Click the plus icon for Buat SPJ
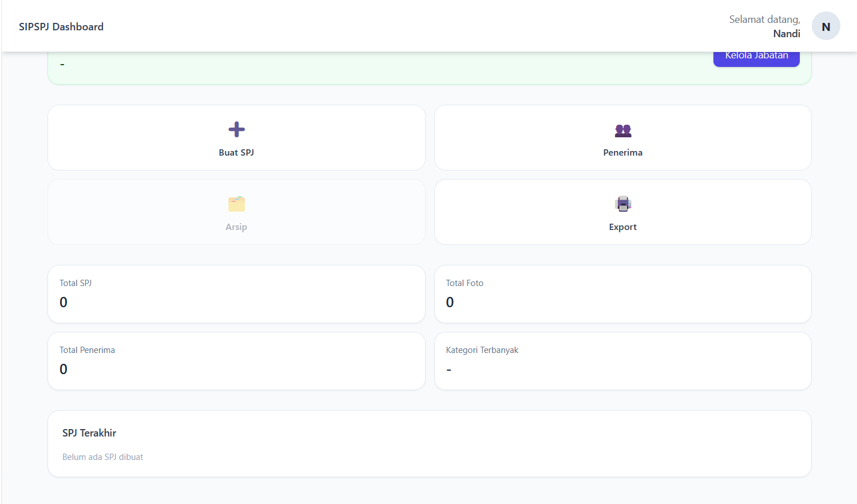Screen dimensions: 857x504 pyautogui.click(x=236, y=129)
